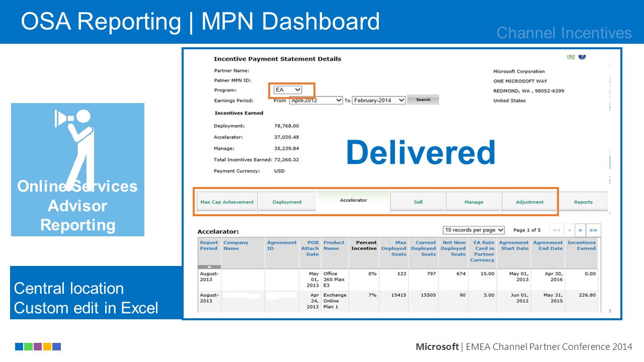Click the Manage value 35,239.84

(286, 149)
